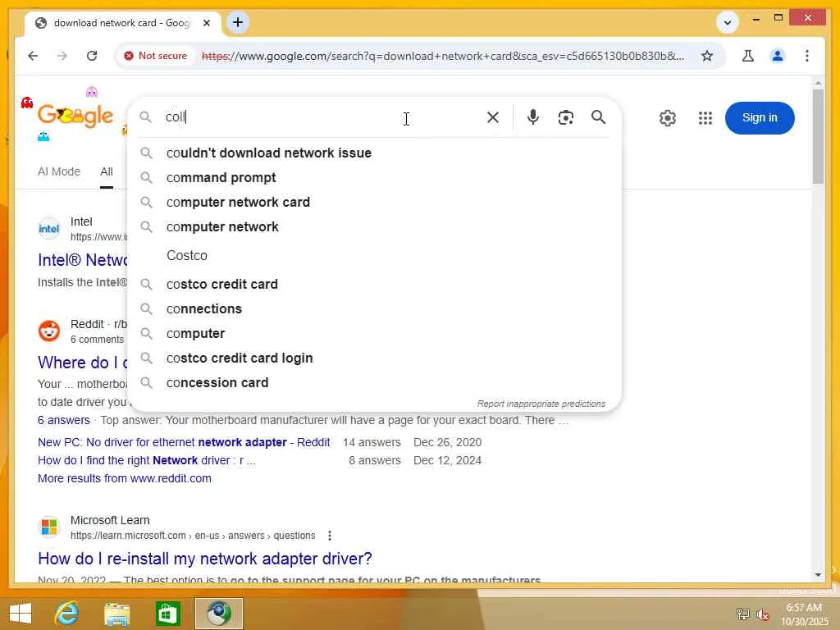Open How do I find the right Network driver

(146, 460)
